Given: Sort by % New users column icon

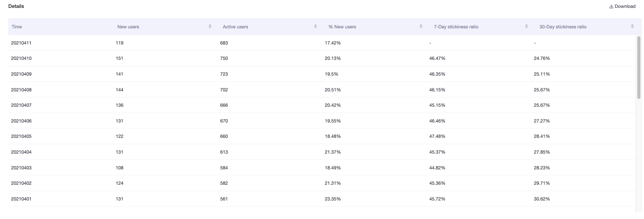Looking at the screenshot, I should coord(421,26).
